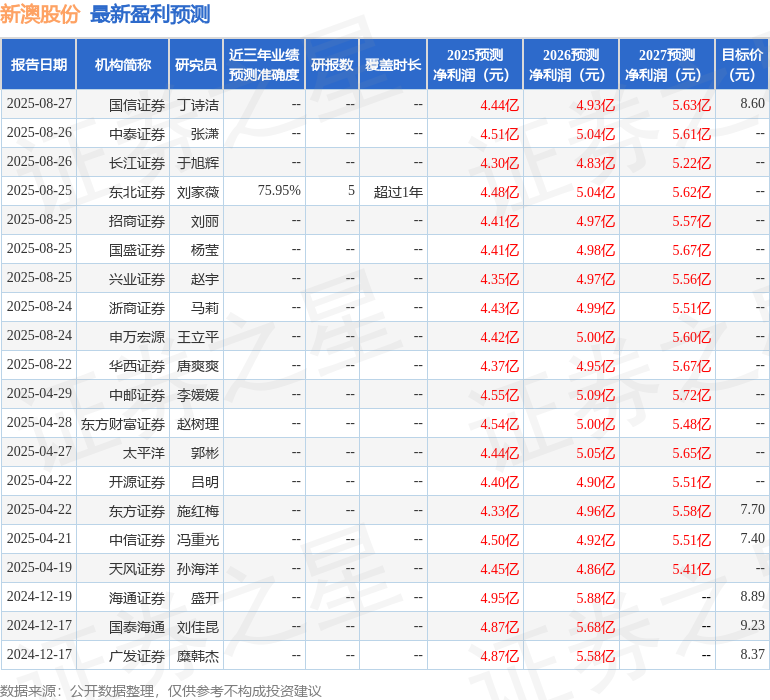Click the 最新盈利预测 heading
Image resolution: width=770 pixels, height=700 pixels.
tap(150, 14)
